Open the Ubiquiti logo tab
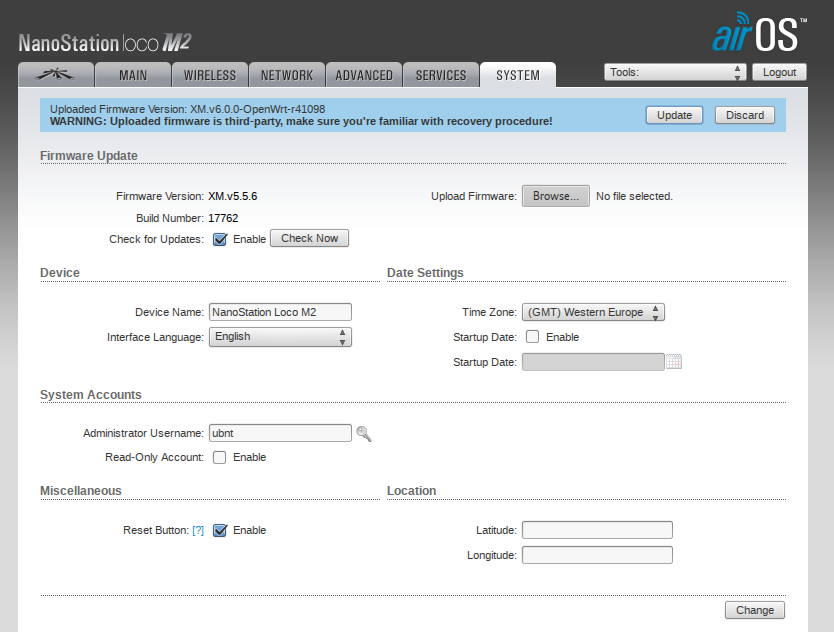834x632 pixels. pyautogui.click(x=56, y=75)
